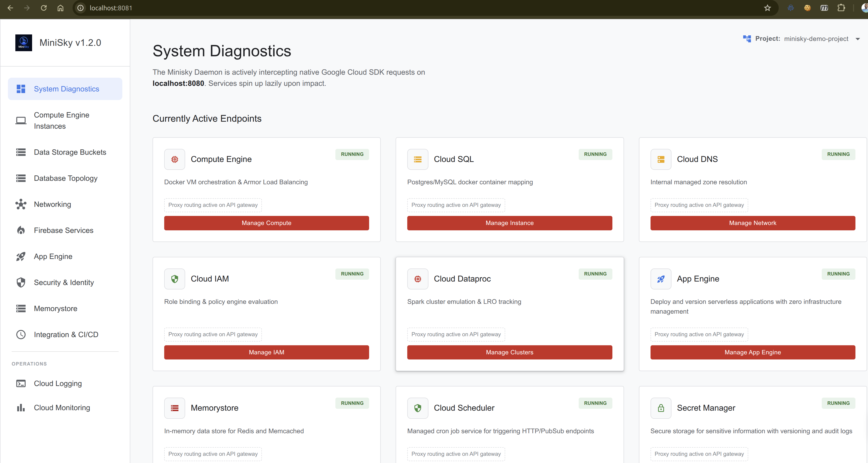868x463 pixels.
Task: Click the Cloud IAM card shield icon
Action: point(174,279)
